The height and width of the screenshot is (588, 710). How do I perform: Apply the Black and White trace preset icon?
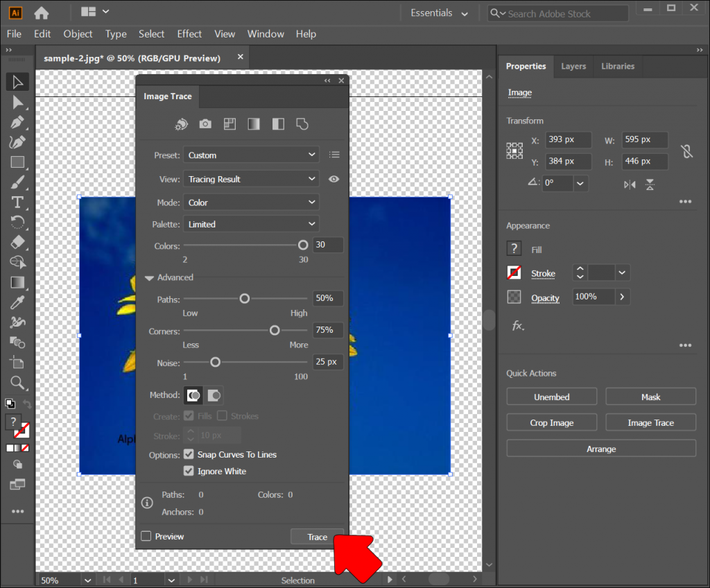(278, 123)
